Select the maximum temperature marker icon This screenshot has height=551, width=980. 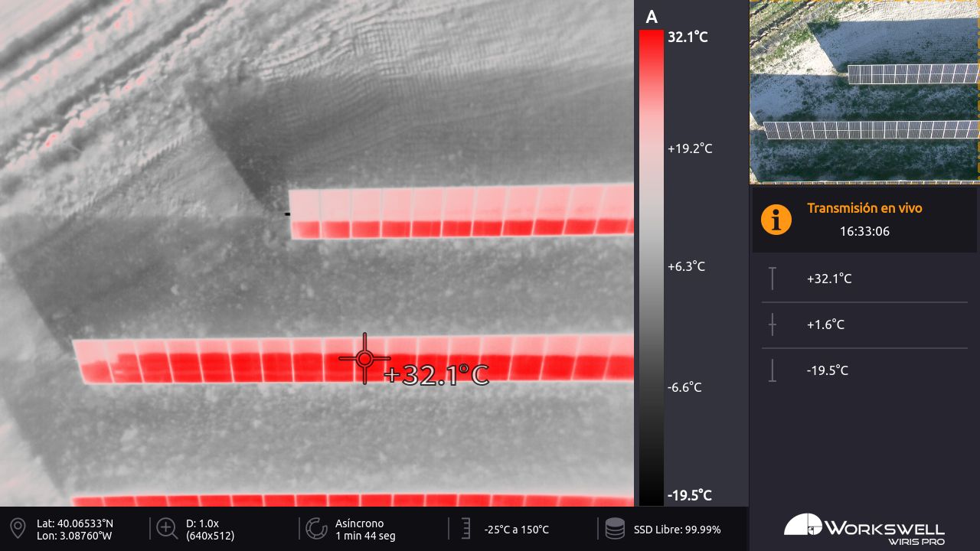773,279
